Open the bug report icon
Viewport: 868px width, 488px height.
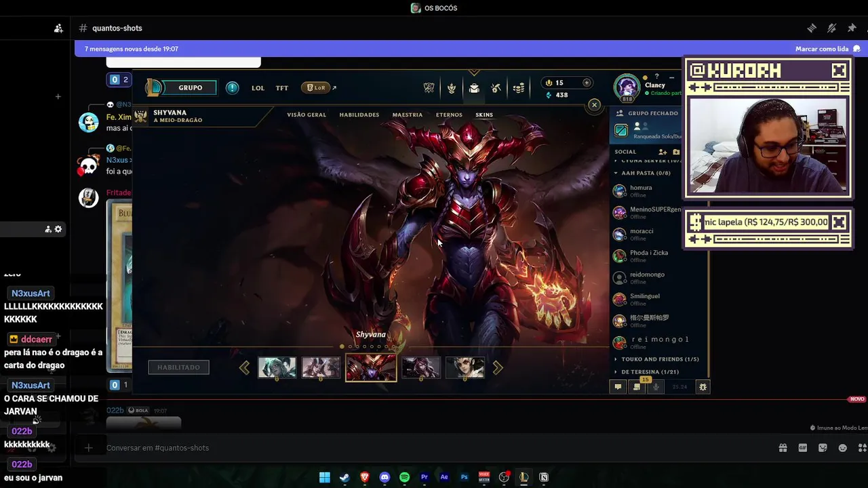click(x=703, y=386)
